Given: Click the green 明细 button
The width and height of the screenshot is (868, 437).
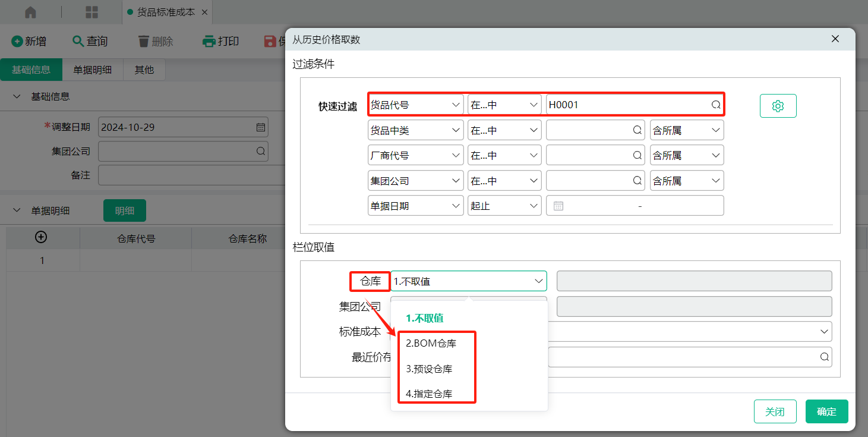Looking at the screenshot, I should (x=125, y=210).
